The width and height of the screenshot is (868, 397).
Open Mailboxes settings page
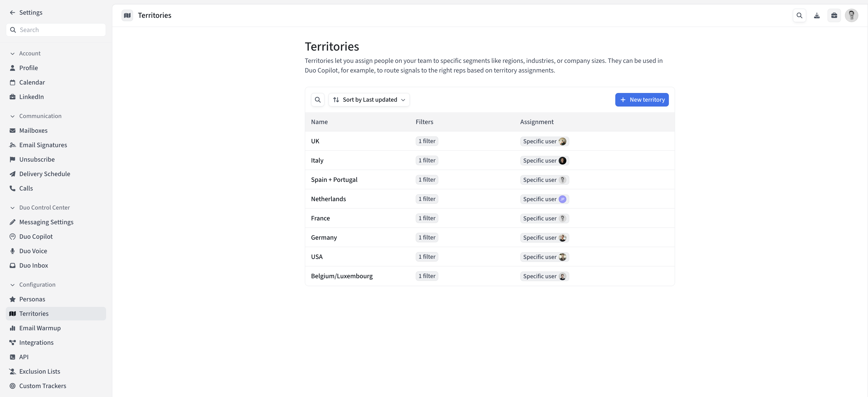tap(33, 130)
